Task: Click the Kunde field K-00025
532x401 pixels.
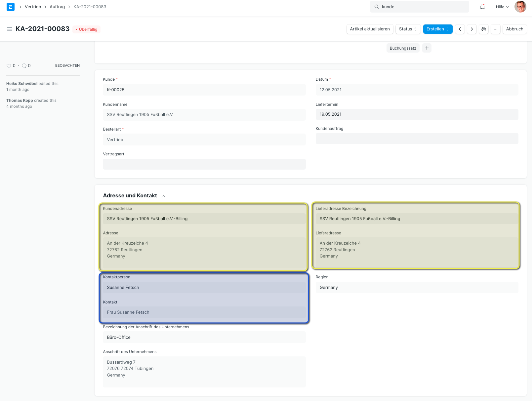Action: 204,90
